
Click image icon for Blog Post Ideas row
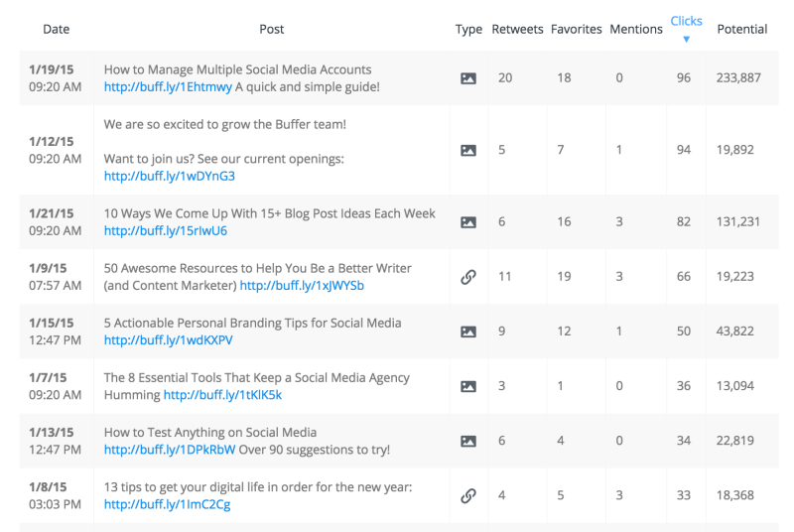coord(467,222)
